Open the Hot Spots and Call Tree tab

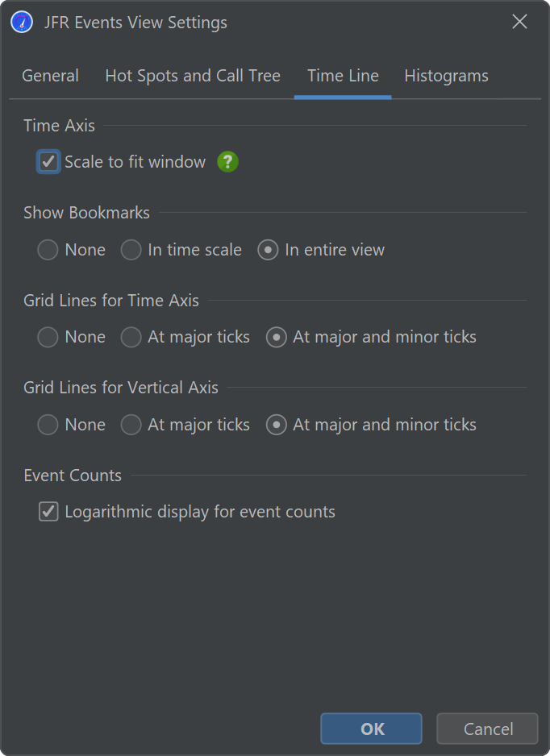point(193,76)
